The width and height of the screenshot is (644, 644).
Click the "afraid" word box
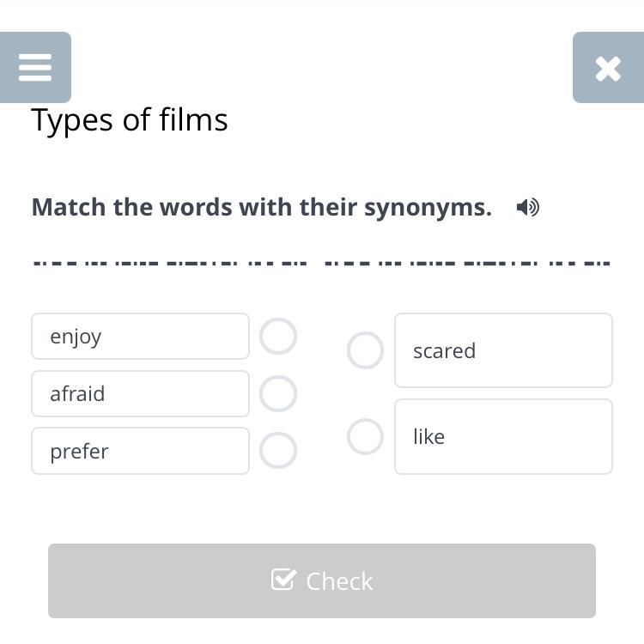[141, 393]
